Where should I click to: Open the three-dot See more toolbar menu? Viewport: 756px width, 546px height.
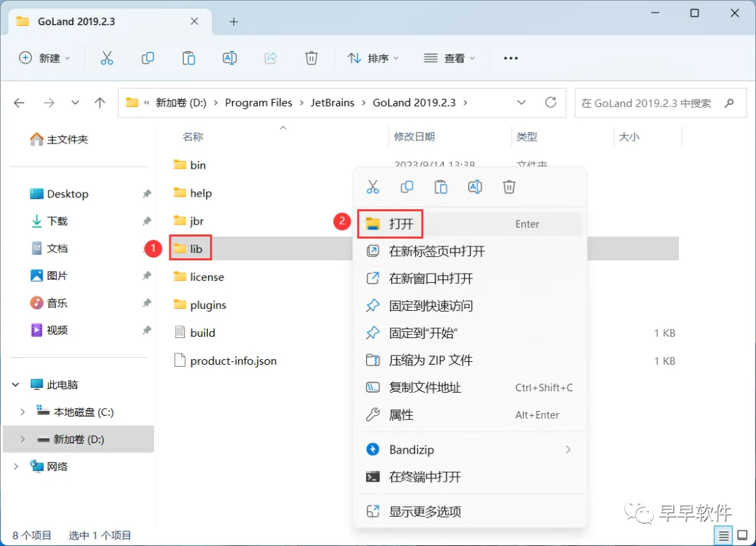click(x=510, y=58)
